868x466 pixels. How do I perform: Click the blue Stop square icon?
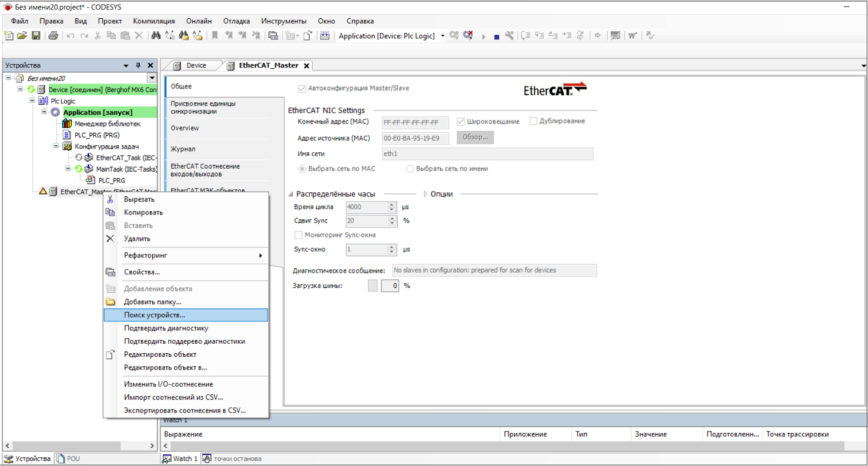click(x=497, y=36)
